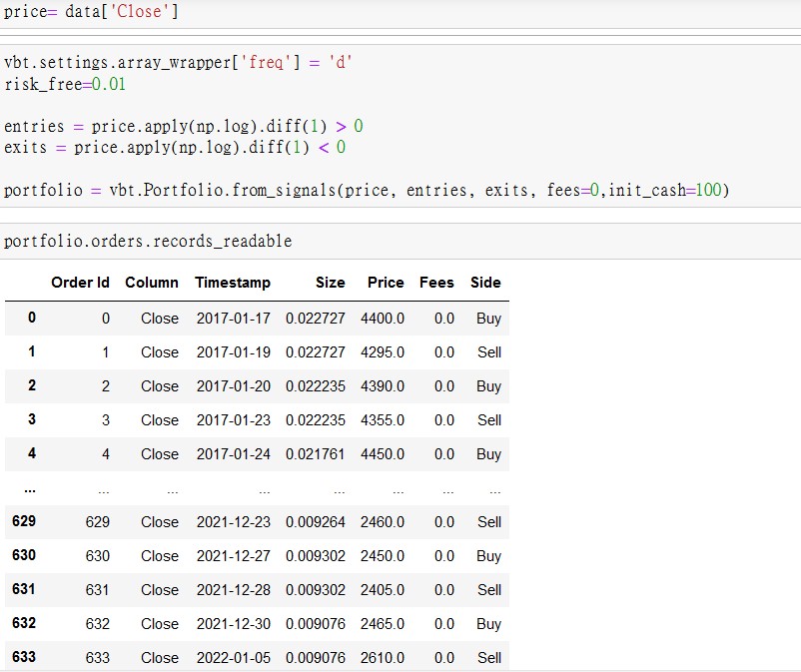
Task: Click size cell 0.021761
Action: coord(316,454)
